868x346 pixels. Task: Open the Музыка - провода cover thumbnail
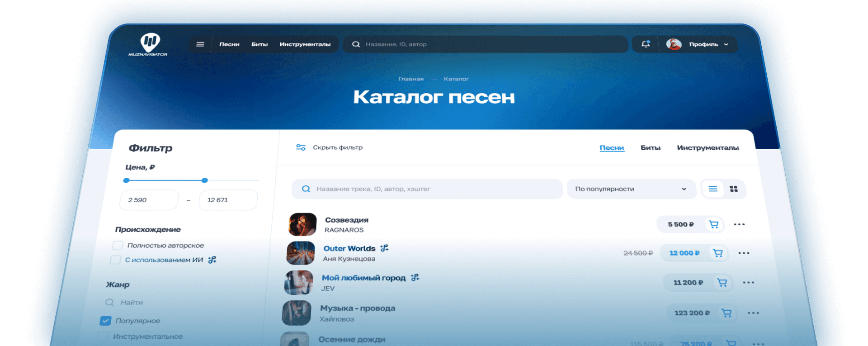[297, 313]
